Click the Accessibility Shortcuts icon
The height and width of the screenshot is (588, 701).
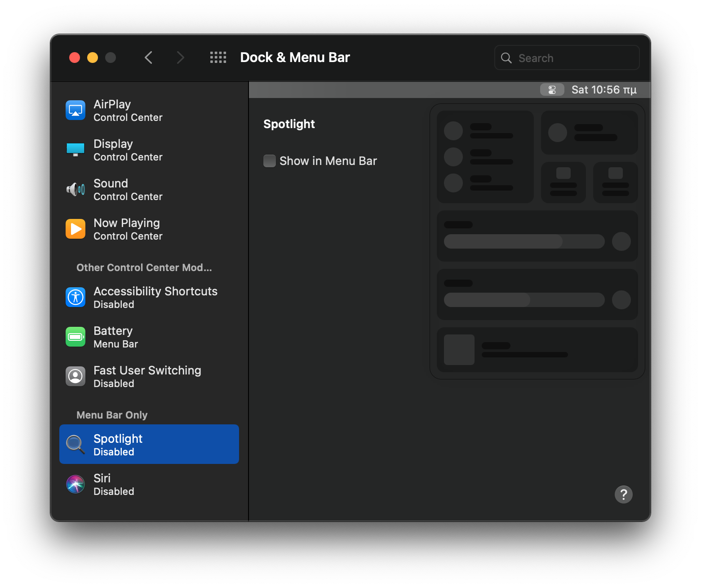[75, 297]
